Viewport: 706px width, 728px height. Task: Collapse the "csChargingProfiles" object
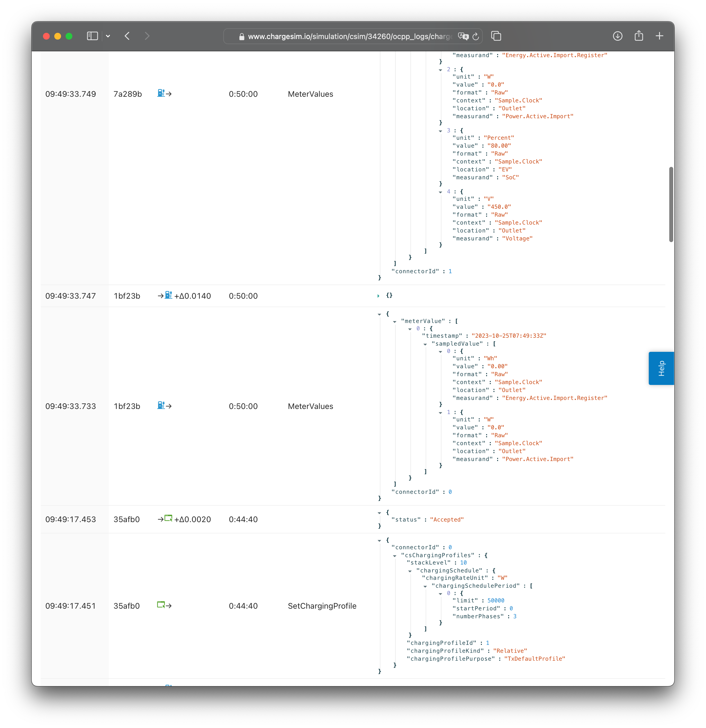(395, 556)
